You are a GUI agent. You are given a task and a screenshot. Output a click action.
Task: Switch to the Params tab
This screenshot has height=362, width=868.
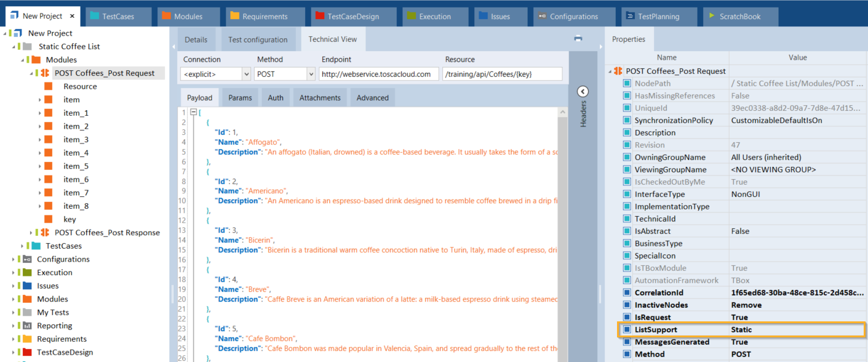pos(241,98)
